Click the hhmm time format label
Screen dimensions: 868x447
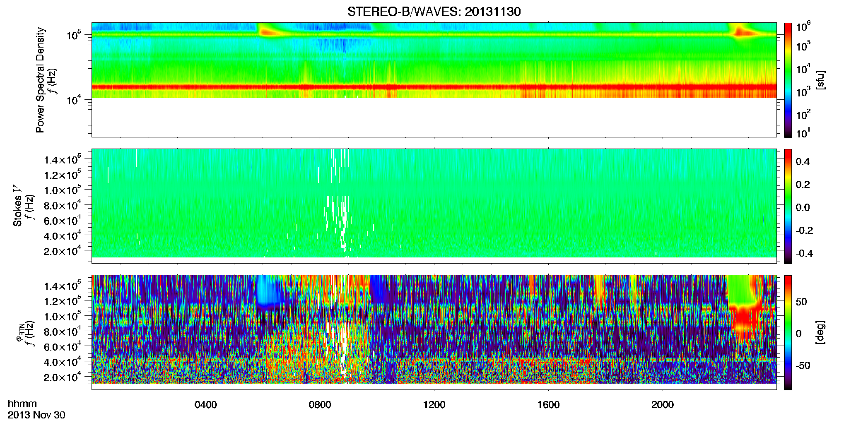tap(22, 404)
